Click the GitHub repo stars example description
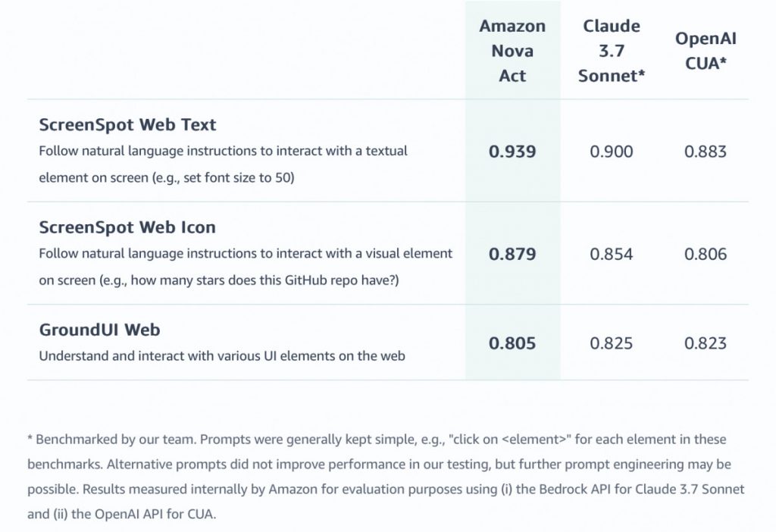 pos(246,266)
